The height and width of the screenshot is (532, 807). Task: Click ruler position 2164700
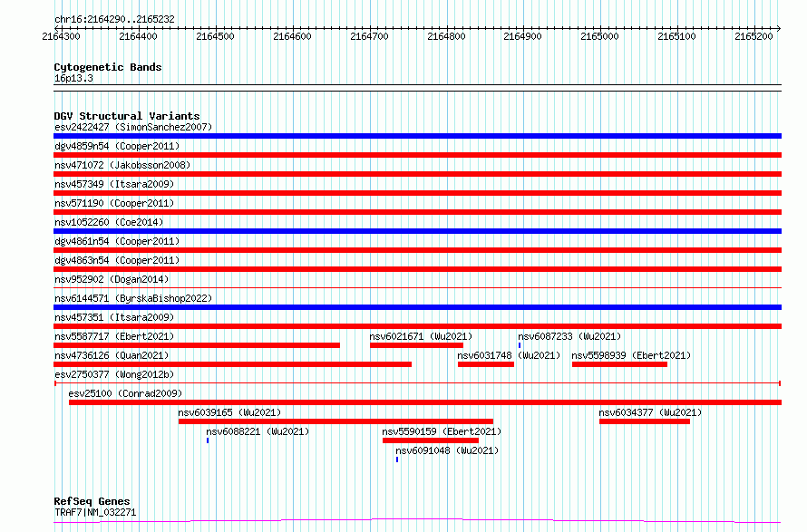pyautogui.click(x=369, y=36)
